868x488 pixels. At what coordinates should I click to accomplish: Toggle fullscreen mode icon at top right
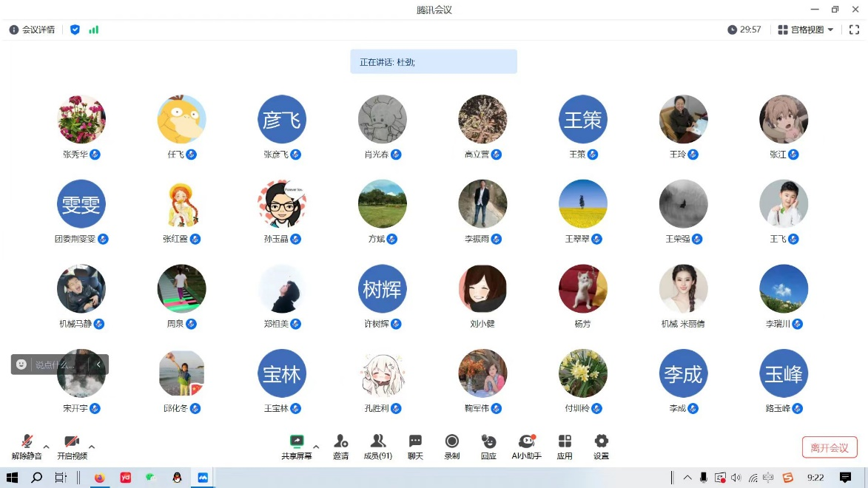[x=854, y=30]
